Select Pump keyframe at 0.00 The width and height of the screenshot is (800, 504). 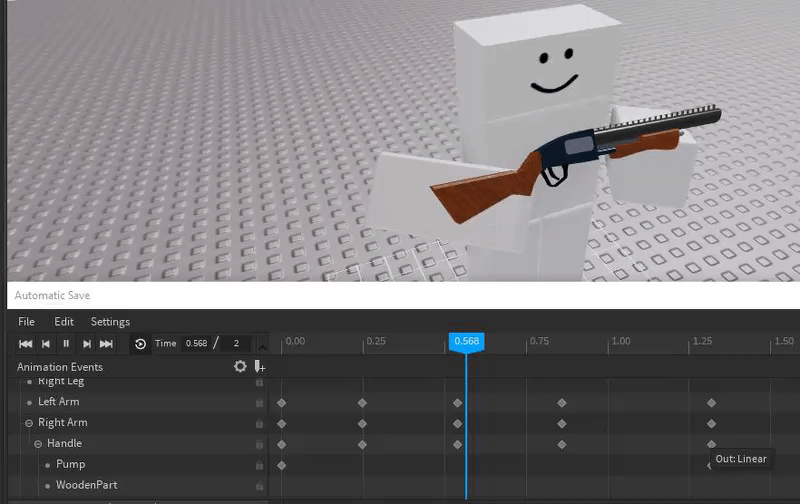coord(282,465)
